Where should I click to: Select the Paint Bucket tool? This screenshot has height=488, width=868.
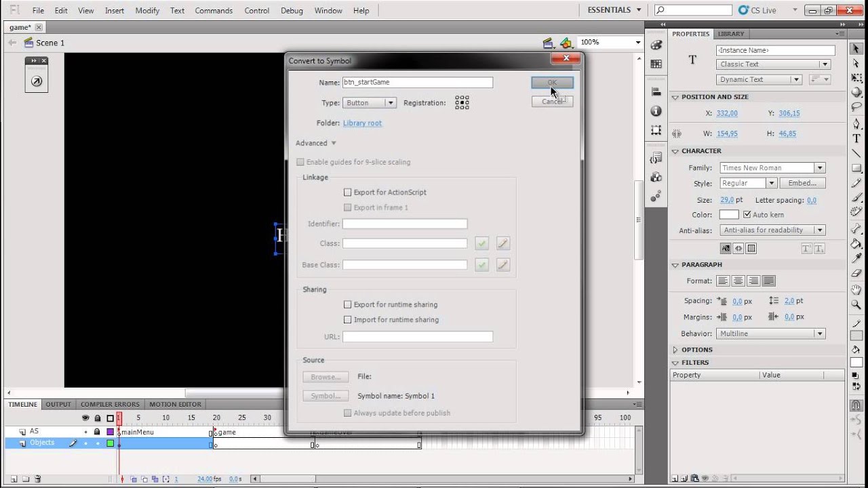[x=856, y=244]
